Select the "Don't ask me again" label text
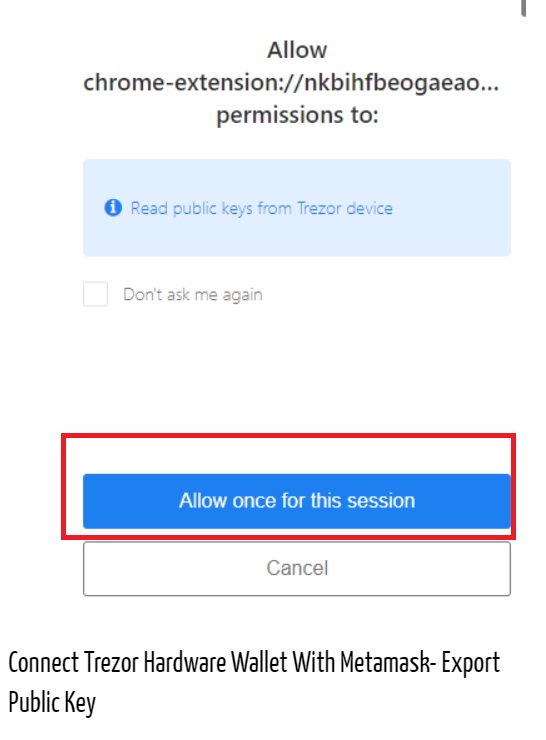Image resolution: width=546 pixels, height=740 pixels. click(x=193, y=294)
